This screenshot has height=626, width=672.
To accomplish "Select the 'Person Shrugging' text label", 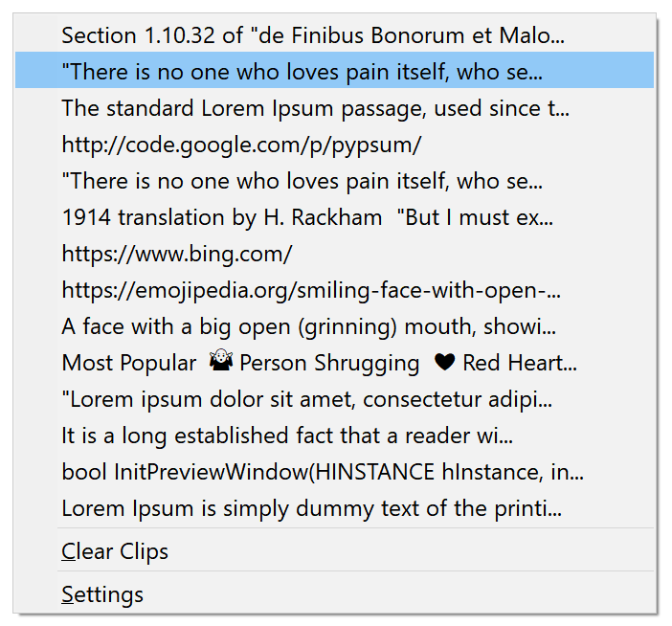I will 329,364.
